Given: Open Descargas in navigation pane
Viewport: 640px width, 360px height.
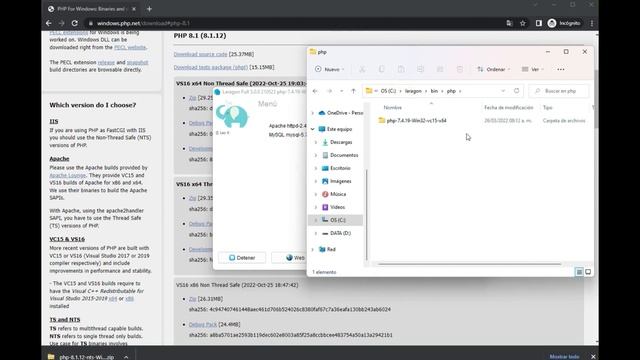Looking at the screenshot, I should point(337,142).
